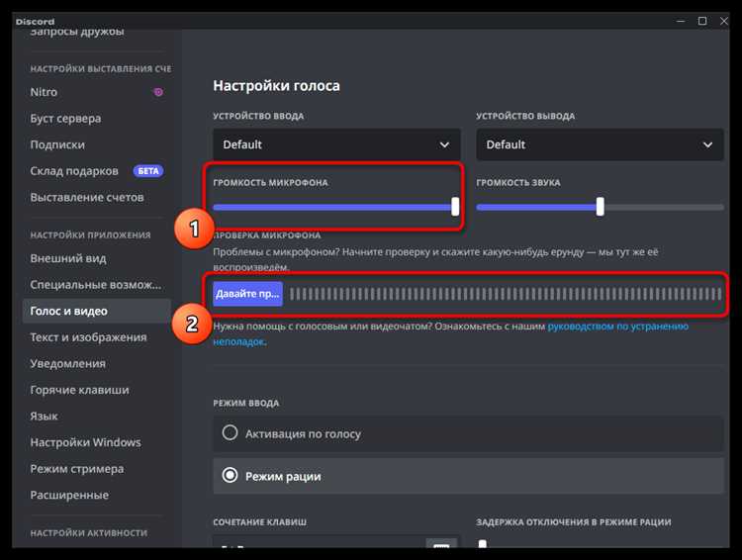This screenshot has height=560, width=742.
Task: Click БЕТА badge beside Склад подарков
Action: tap(148, 171)
